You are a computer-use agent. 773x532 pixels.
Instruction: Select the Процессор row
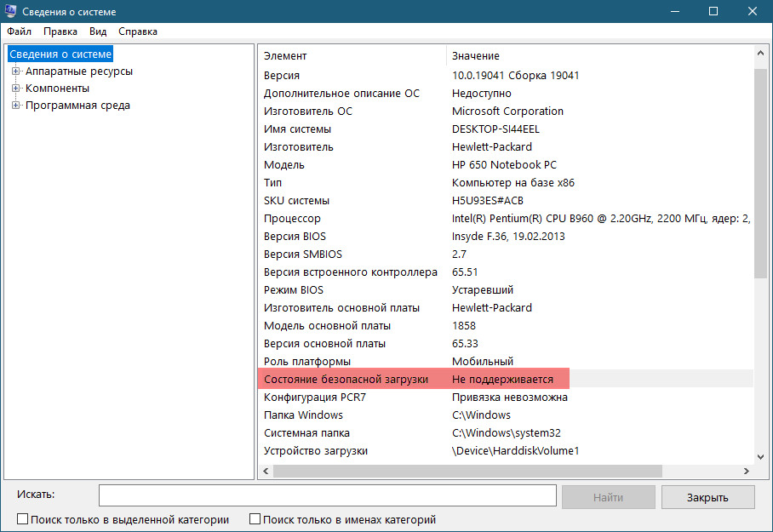[x=506, y=219]
